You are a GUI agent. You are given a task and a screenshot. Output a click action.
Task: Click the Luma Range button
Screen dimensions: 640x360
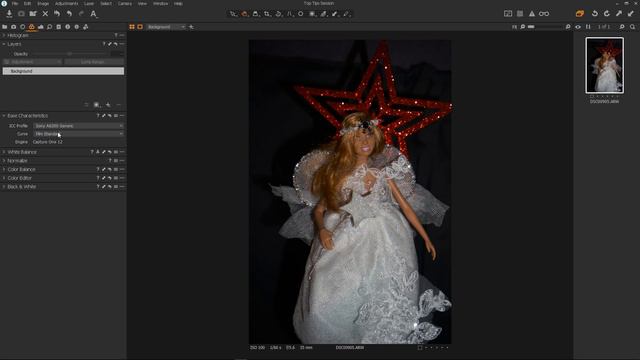94,62
